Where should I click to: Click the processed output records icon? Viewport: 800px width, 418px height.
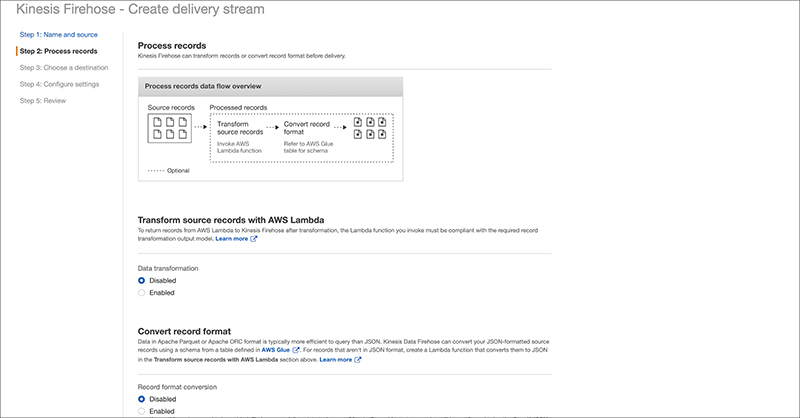coord(369,128)
